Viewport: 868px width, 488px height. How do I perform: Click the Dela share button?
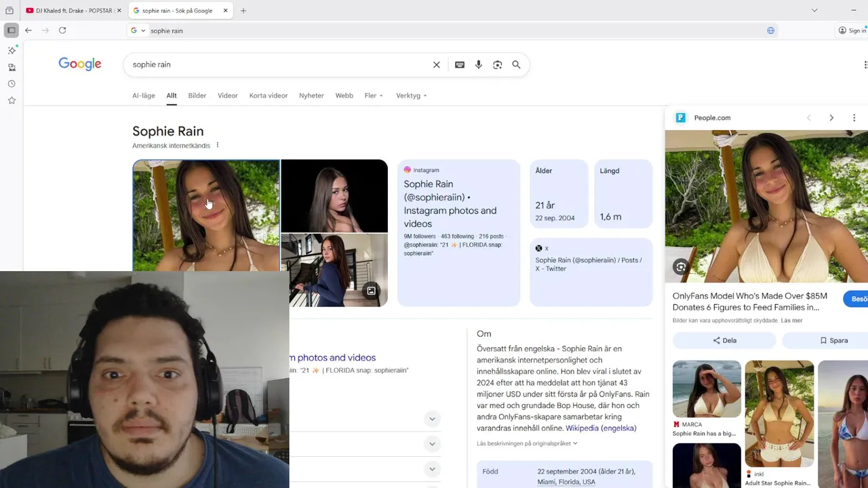[x=724, y=340]
